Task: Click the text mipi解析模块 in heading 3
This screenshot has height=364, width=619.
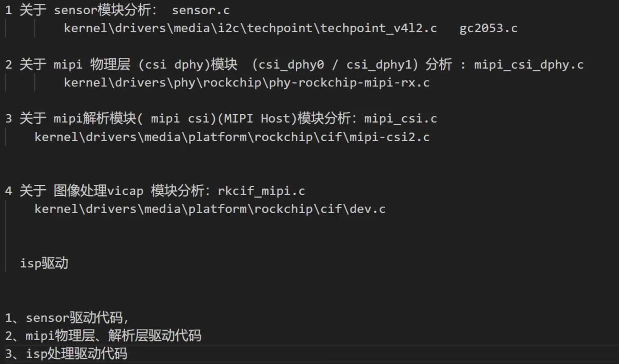Action: (x=95, y=119)
